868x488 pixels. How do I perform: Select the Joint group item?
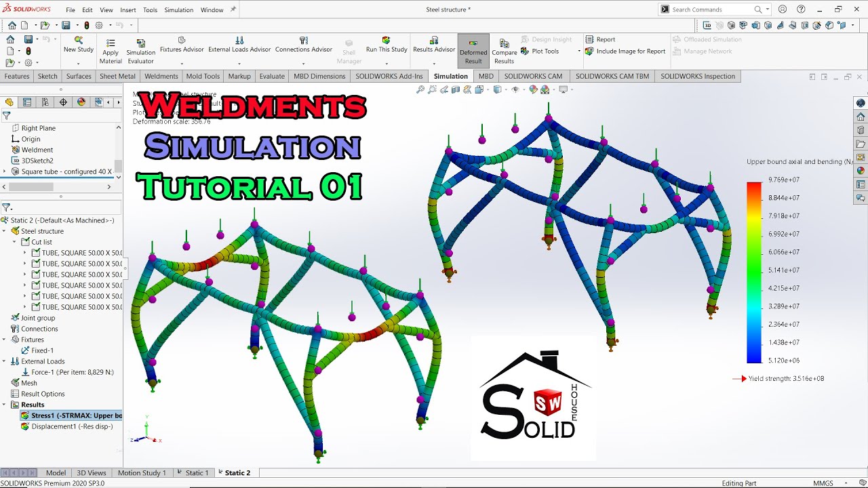(x=33, y=318)
